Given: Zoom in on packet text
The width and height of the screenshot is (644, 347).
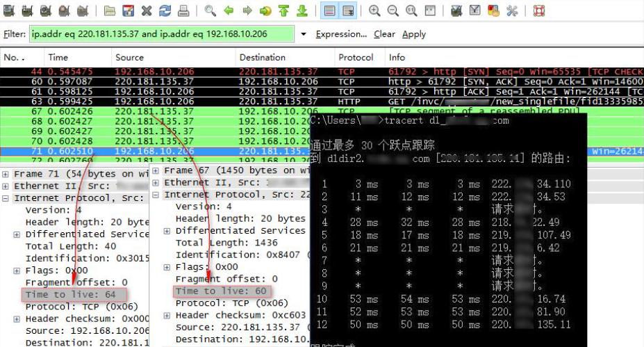Looking at the screenshot, I should (x=374, y=11).
